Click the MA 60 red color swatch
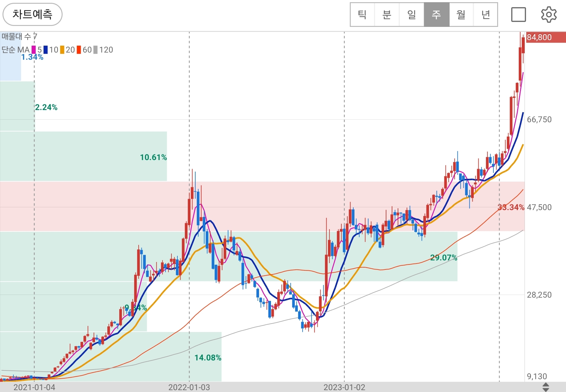 click(79, 50)
